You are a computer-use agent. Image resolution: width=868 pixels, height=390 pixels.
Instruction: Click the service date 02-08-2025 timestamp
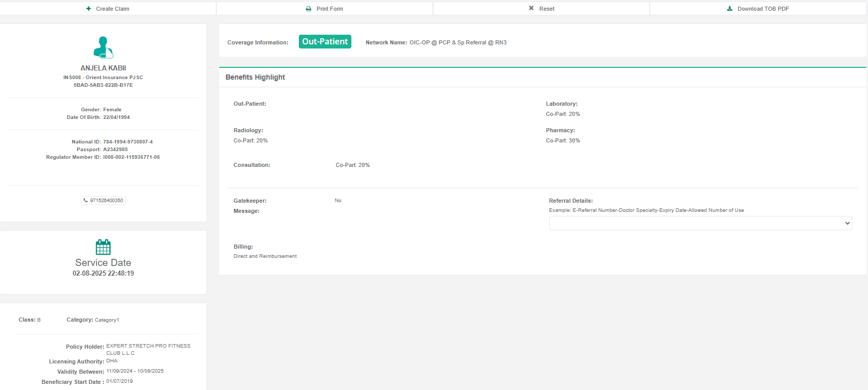coord(103,274)
